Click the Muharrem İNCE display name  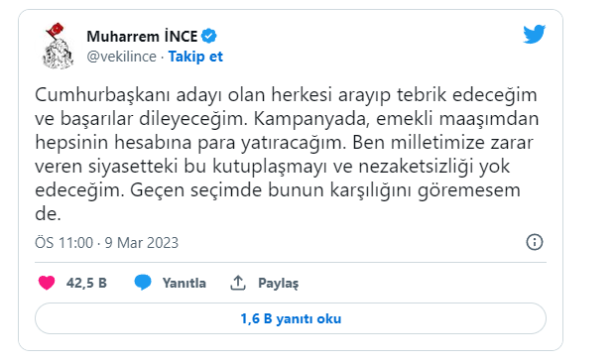coord(142,36)
